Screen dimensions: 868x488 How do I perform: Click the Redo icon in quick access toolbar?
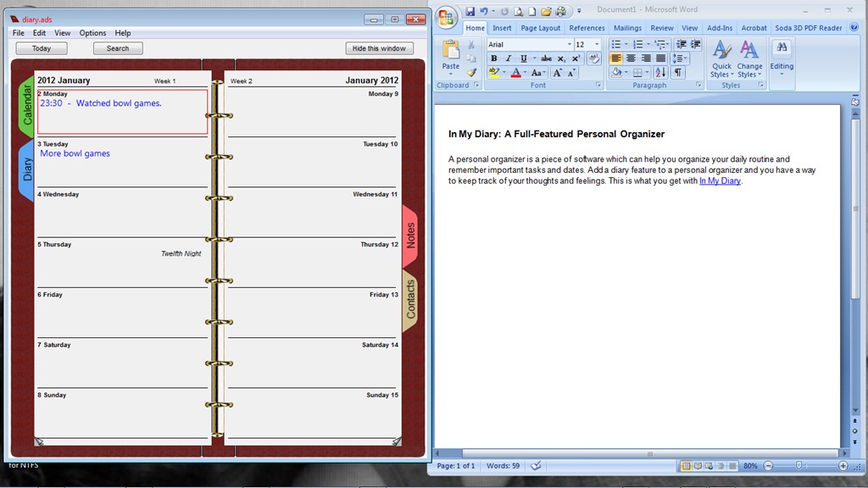(x=504, y=11)
